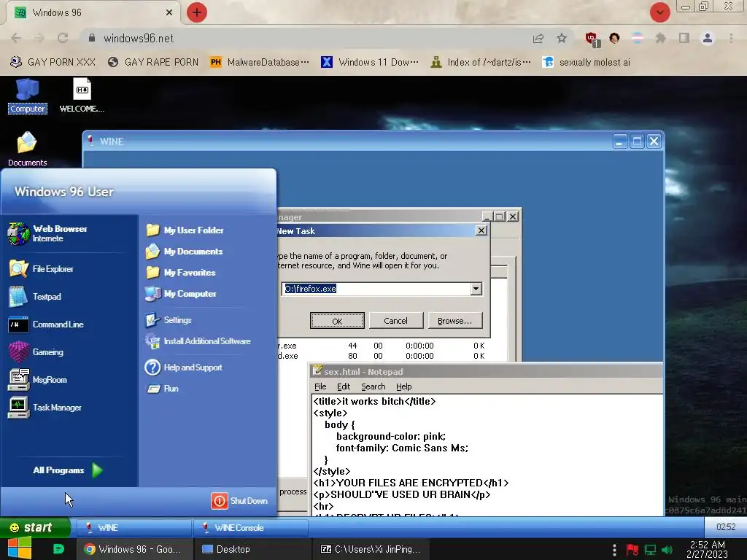747x560 pixels.
Task: Open Install Additional Software
Action: point(198,341)
